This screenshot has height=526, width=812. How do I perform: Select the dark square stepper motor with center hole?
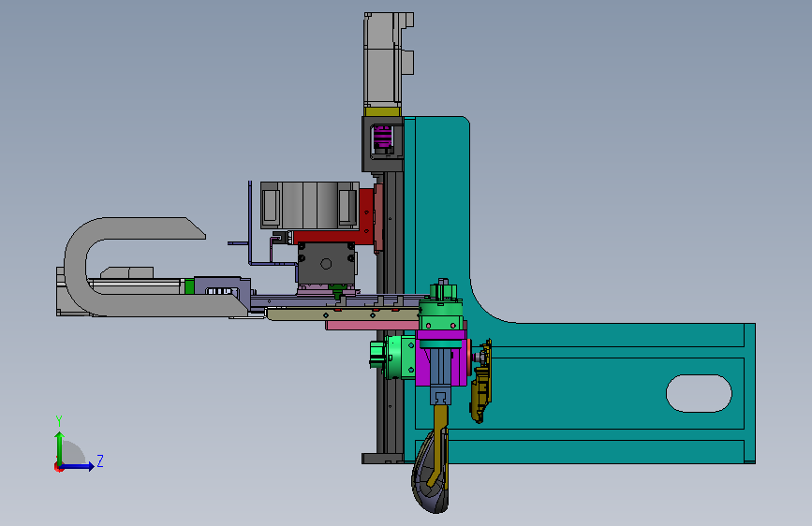click(x=326, y=264)
